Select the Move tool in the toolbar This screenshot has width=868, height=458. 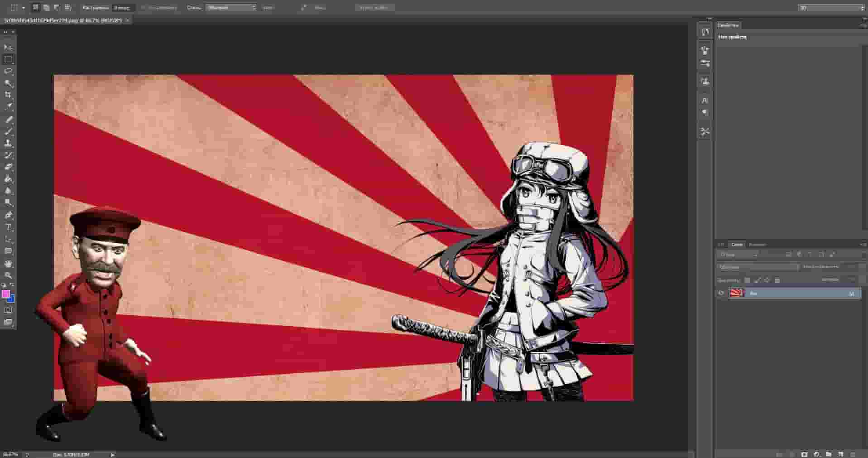7,48
